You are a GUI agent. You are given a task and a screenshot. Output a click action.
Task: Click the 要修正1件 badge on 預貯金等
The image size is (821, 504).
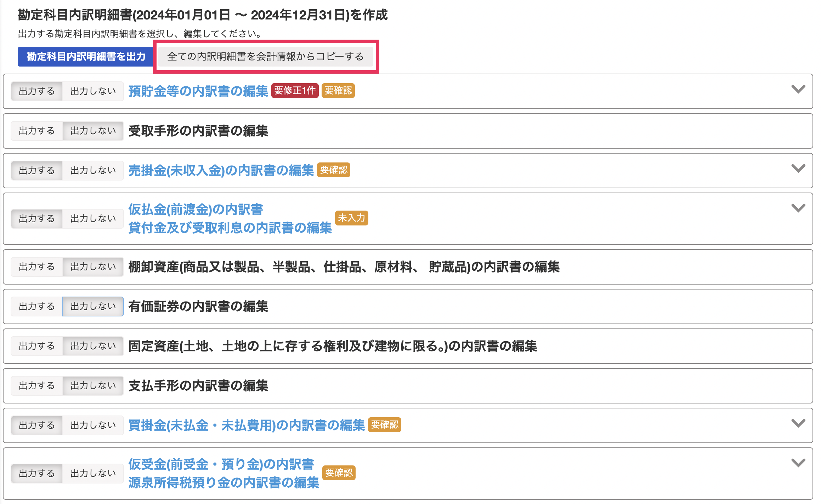pos(295,91)
